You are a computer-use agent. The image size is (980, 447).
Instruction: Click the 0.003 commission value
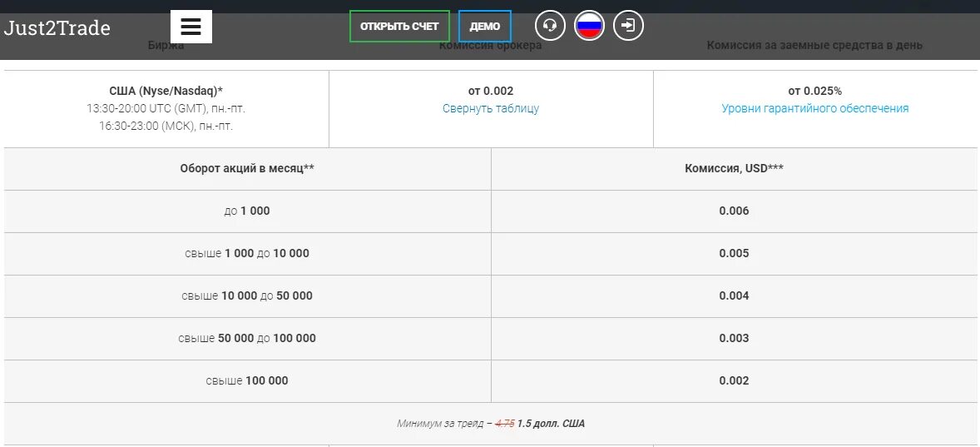tap(735, 338)
